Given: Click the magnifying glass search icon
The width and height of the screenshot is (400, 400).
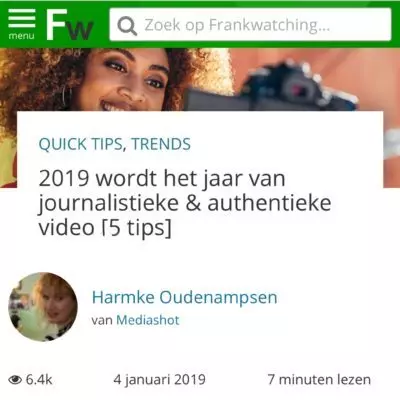Looking at the screenshot, I should click(127, 26).
